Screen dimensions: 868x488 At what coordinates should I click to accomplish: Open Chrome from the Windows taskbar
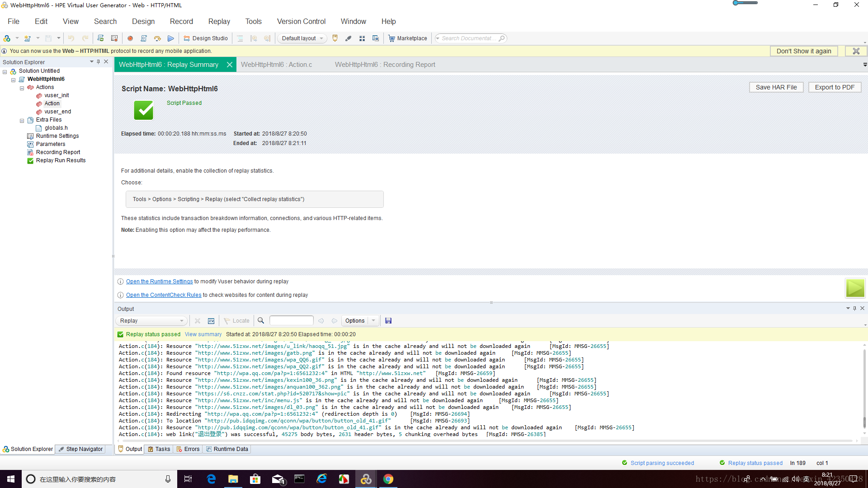point(388,479)
